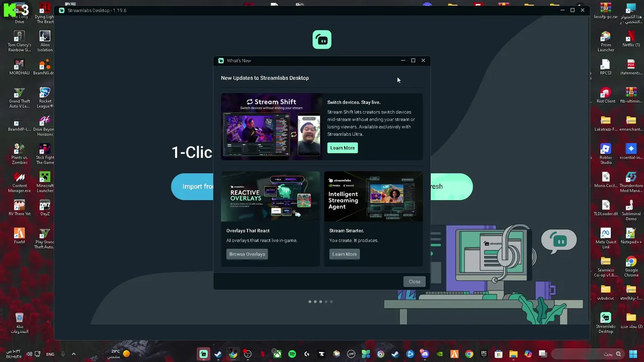Open Google Chrome from the taskbar

point(469,354)
